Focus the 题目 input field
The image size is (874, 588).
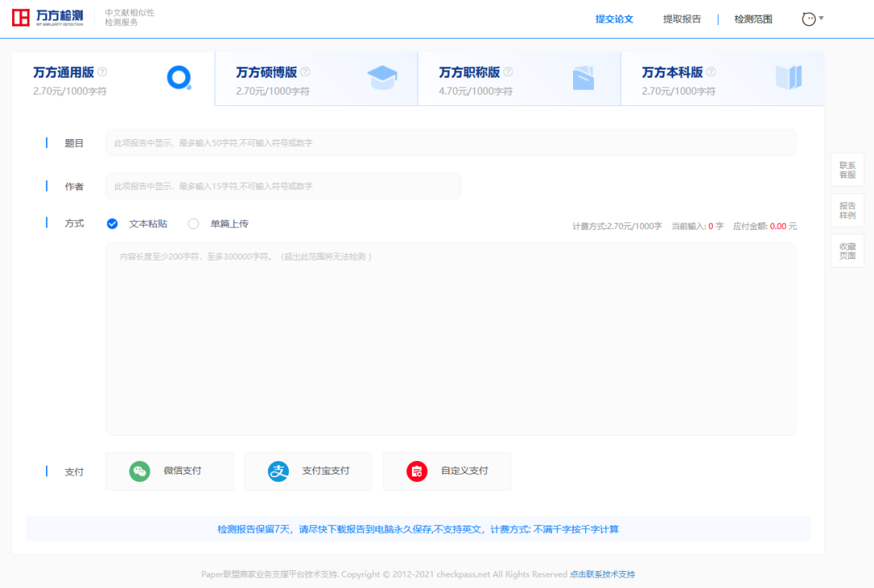451,142
